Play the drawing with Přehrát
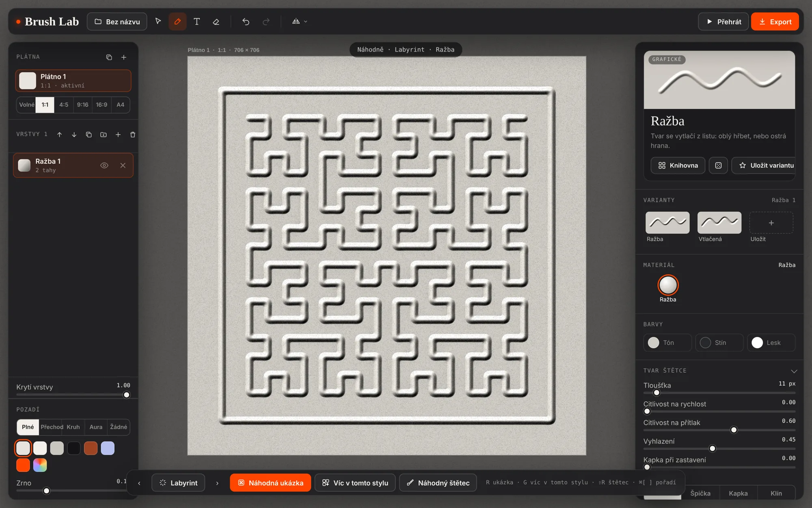 pyautogui.click(x=723, y=22)
